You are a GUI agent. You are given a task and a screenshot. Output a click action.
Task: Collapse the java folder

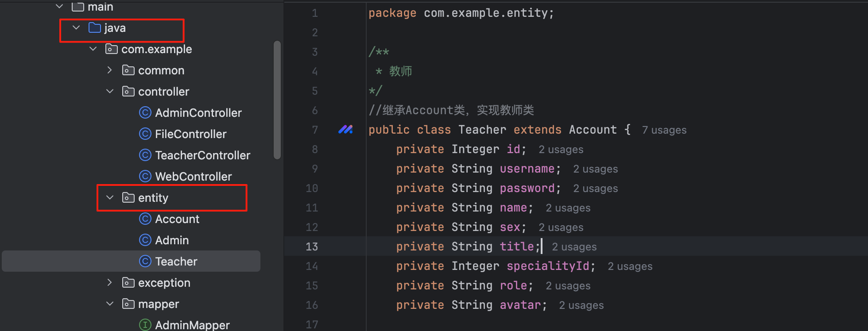click(x=76, y=28)
